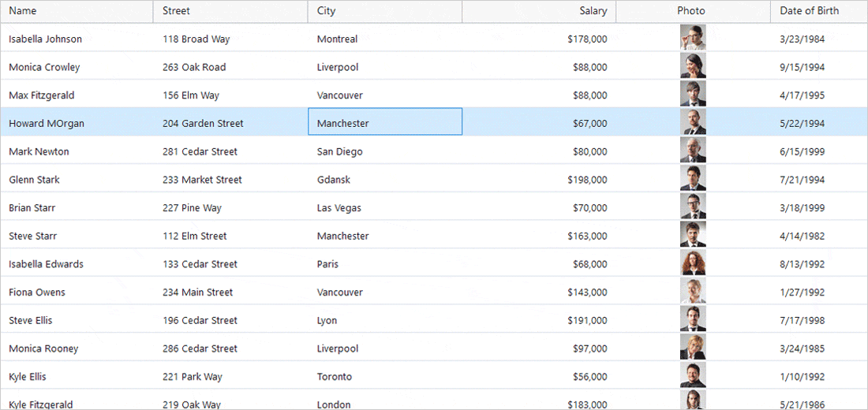Open Isabella Edwards' red-haired photo
The width and height of the screenshot is (868, 410).
tap(693, 263)
